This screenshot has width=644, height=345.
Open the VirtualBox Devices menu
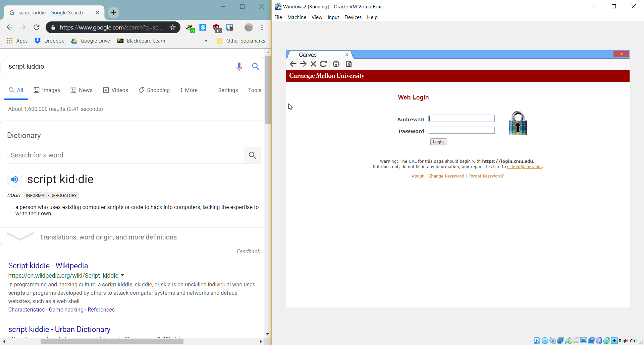click(353, 17)
